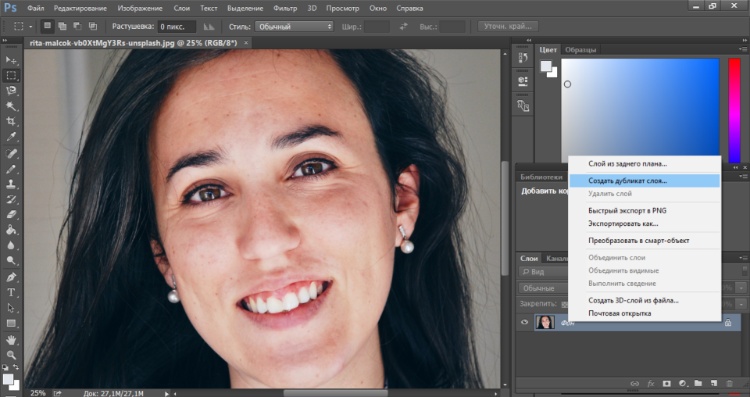The width and height of the screenshot is (750, 397).
Task: Open the Layers panel flyout menu
Action: (x=743, y=258)
